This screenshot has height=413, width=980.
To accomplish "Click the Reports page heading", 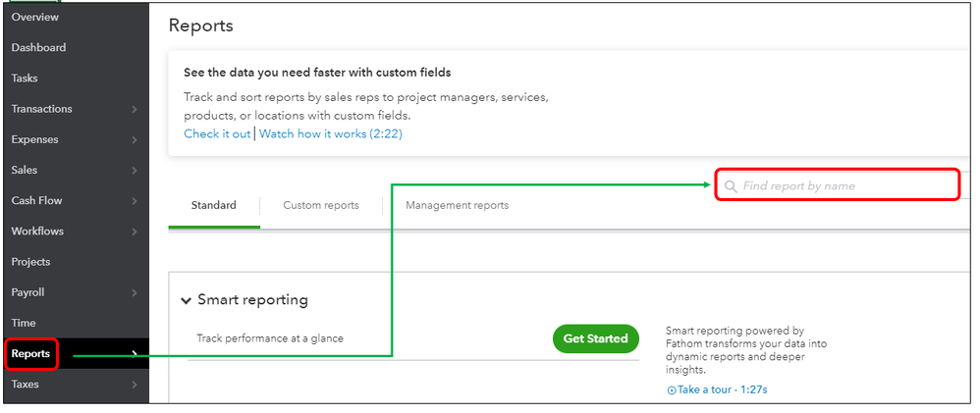I will coord(200,26).
